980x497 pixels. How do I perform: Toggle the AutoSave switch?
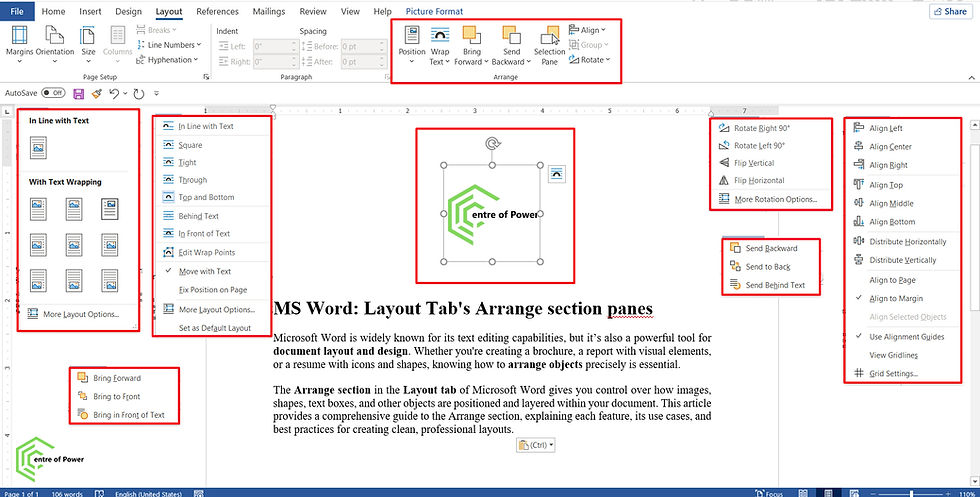click(x=53, y=93)
